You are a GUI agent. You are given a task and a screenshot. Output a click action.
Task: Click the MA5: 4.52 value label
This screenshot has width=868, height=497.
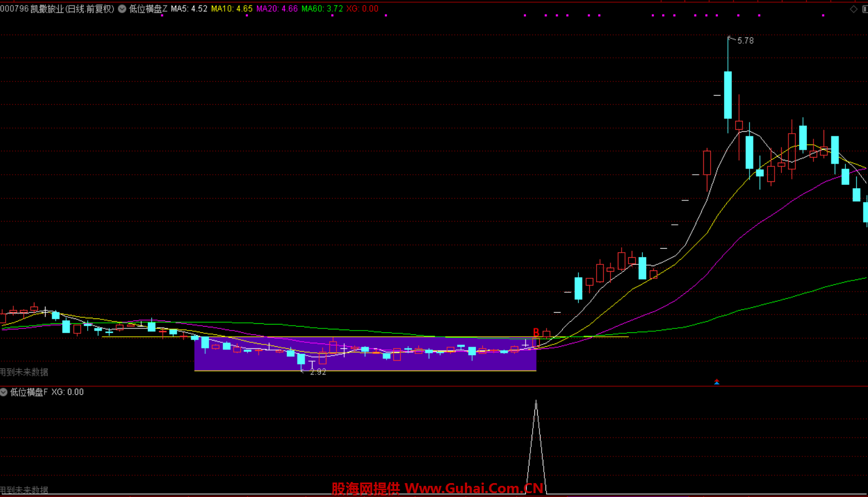coord(189,9)
